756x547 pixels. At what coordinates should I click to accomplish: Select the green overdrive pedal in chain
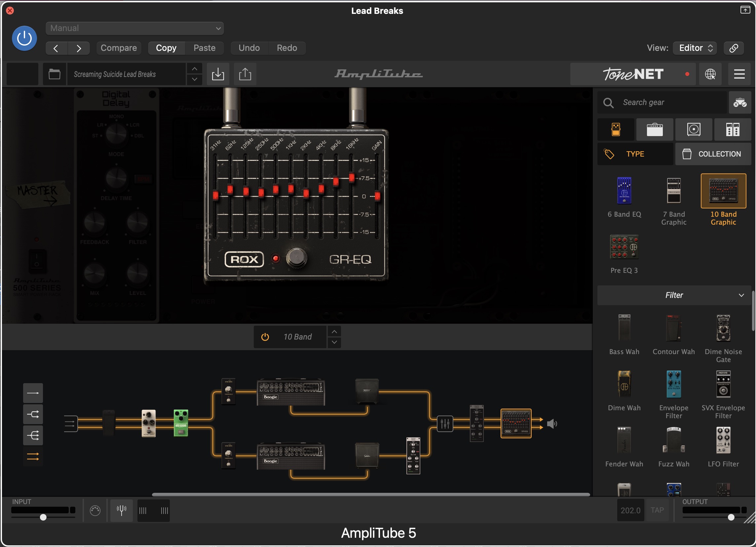[181, 423]
